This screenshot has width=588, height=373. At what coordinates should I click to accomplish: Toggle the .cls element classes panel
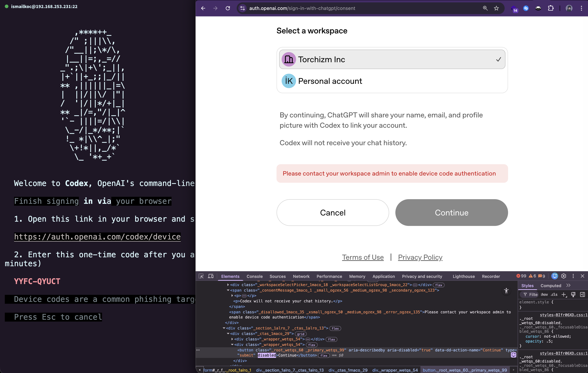(554, 294)
